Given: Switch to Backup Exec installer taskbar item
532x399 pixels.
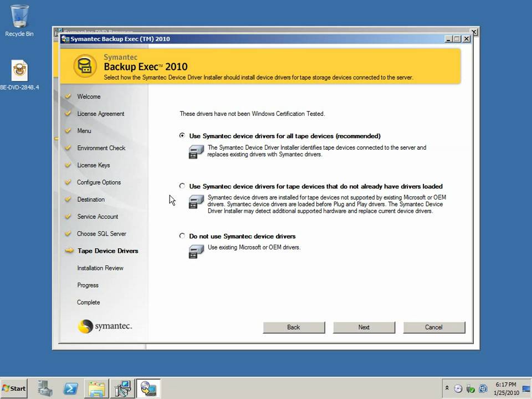Looking at the screenshot, I should pos(149,388).
